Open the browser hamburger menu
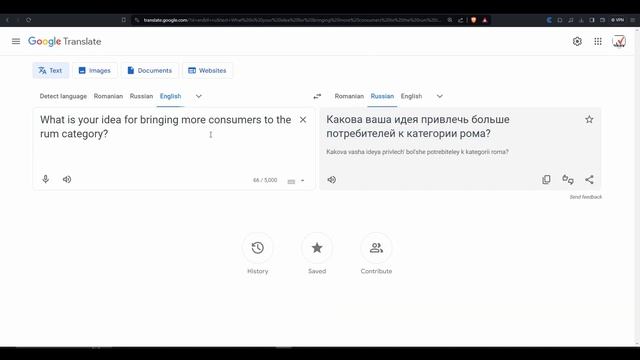This screenshot has width=640, height=360. tap(633, 20)
